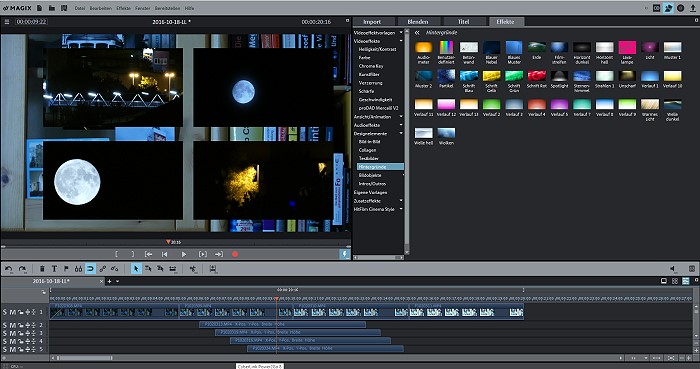The width and height of the screenshot is (700, 369).
Task: Open Bild-in-Bild under Designelemente
Action: [369, 141]
